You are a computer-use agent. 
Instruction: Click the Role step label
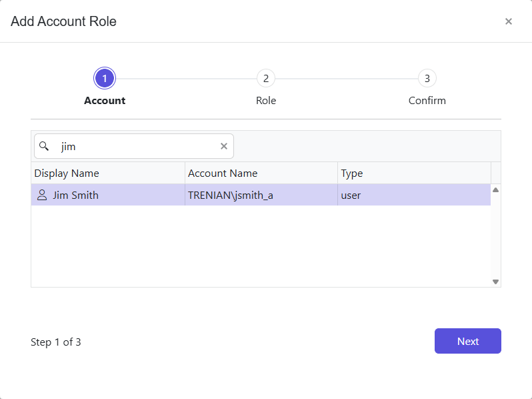[266, 101]
